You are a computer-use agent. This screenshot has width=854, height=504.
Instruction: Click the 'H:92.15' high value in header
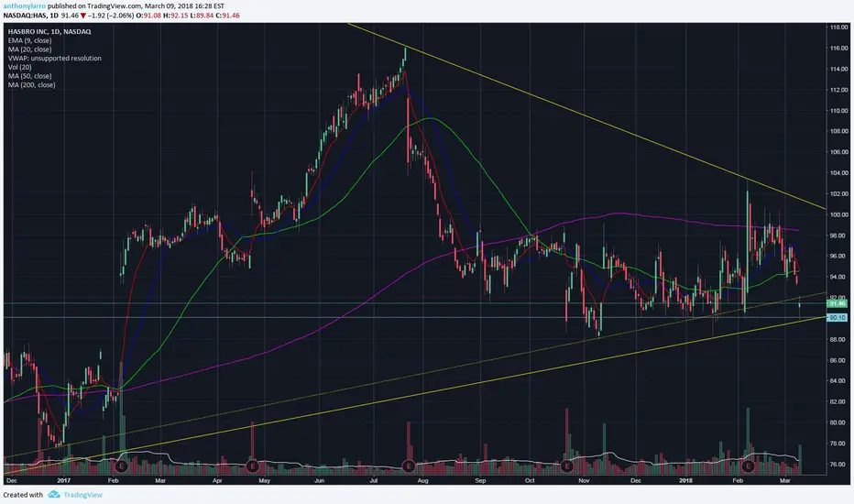click(x=175, y=16)
